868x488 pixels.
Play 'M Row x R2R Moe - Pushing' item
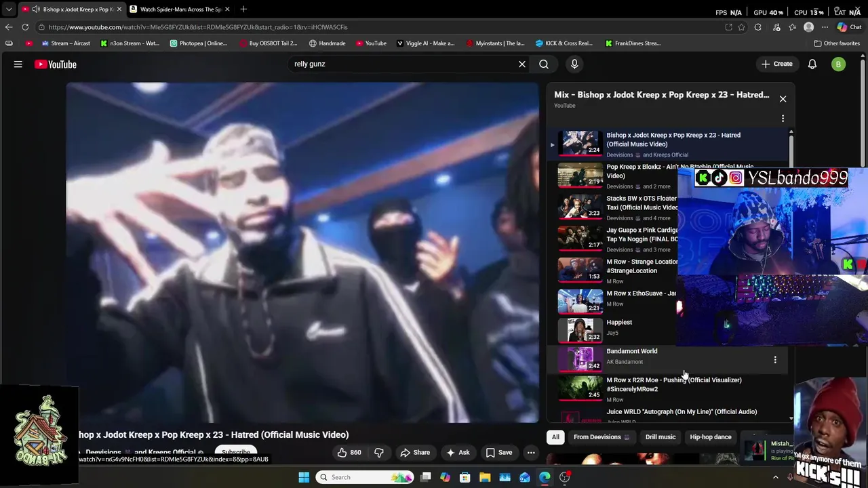(668, 389)
